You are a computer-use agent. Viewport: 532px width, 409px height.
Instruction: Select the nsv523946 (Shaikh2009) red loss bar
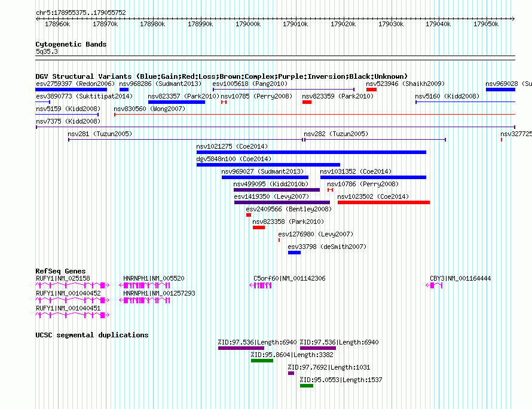pos(372,90)
